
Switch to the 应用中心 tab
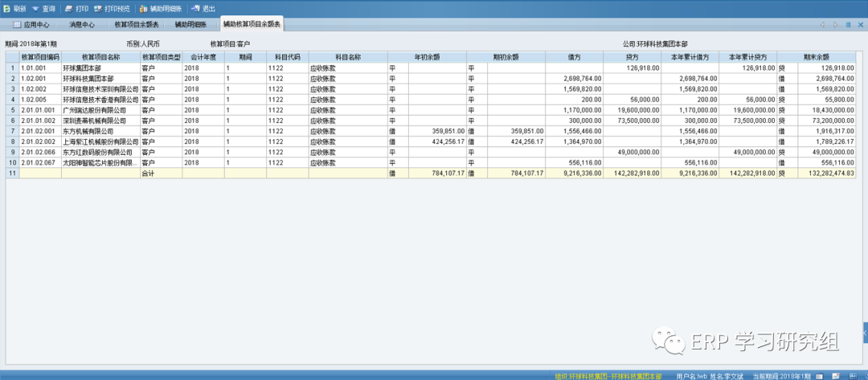click(31, 25)
